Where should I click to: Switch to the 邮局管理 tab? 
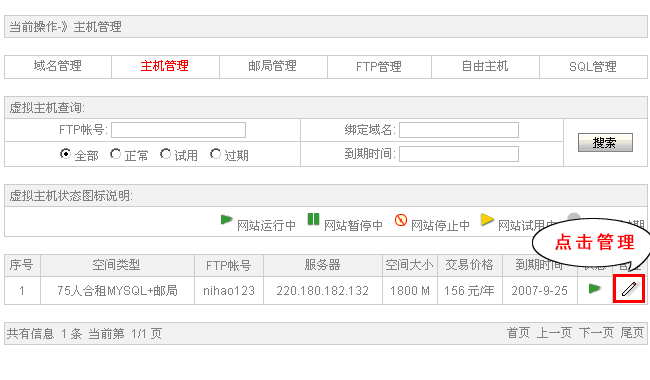click(x=273, y=66)
